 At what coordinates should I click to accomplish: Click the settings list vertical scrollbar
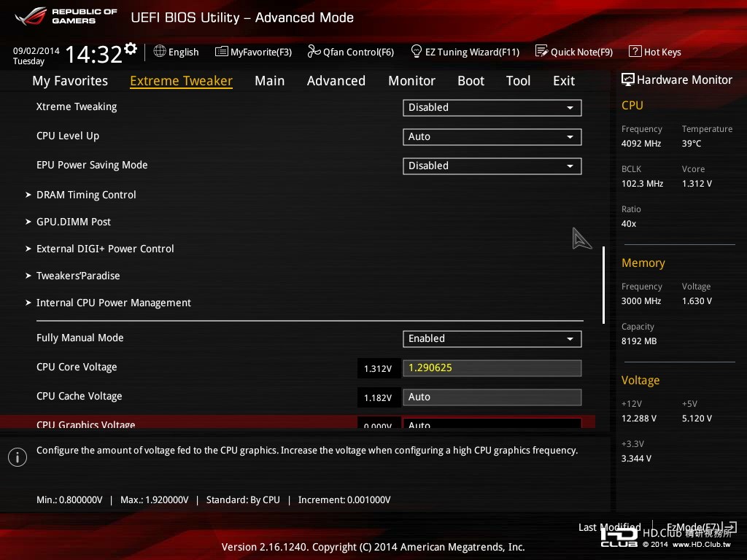pyautogui.click(x=603, y=285)
